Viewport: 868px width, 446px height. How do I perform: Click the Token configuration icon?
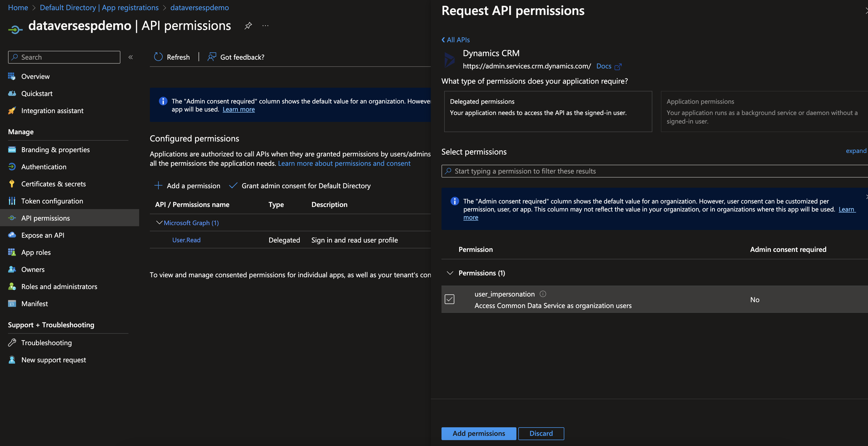(x=12, y=201)
